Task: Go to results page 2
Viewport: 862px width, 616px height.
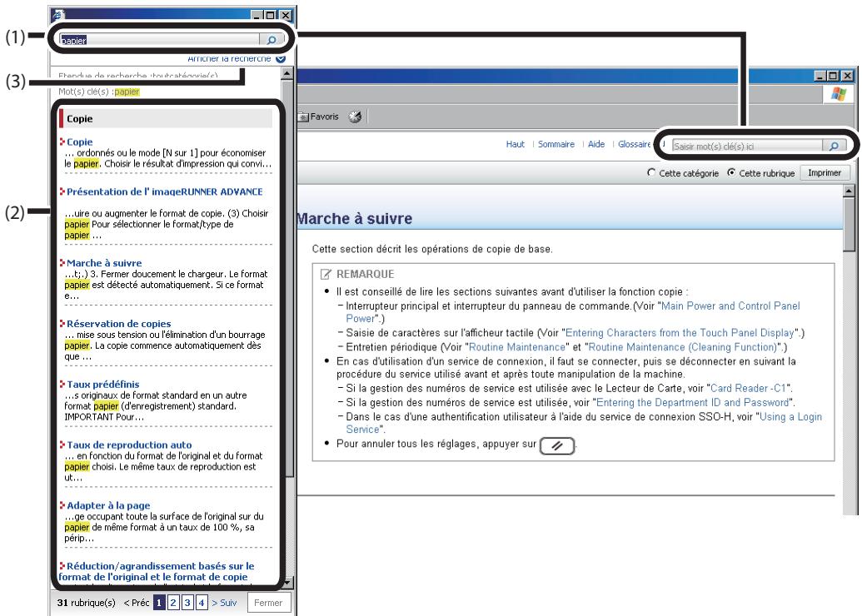Action: point(173,603)
